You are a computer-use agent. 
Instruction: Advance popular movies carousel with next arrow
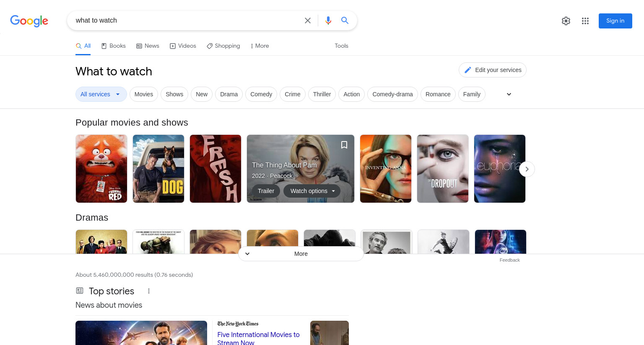click(527, 169)
